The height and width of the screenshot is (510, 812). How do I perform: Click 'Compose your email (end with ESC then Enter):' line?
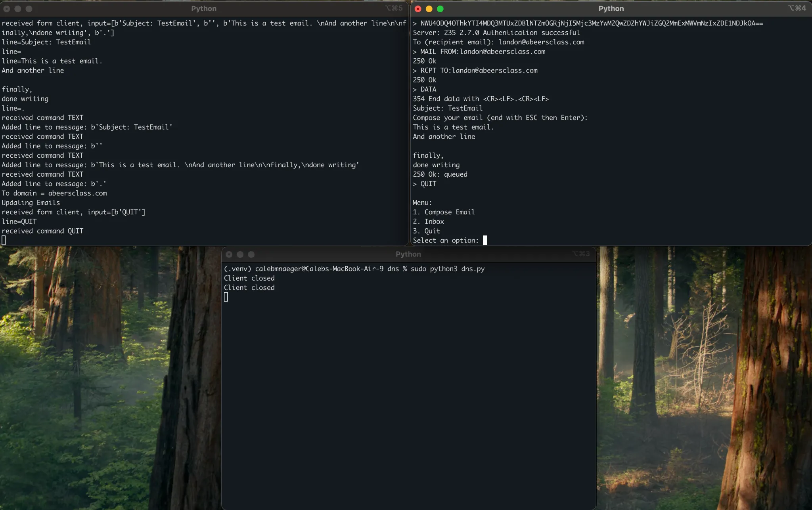(x=500, y=118)
